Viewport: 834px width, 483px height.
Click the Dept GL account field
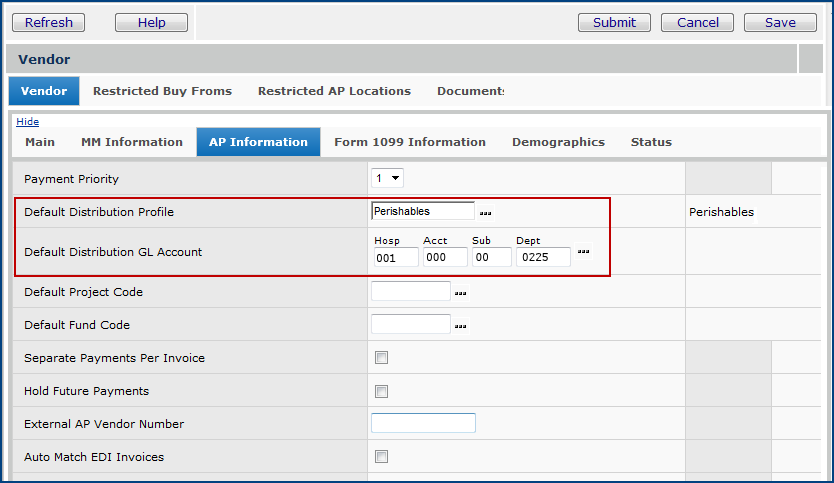point(543,257)
